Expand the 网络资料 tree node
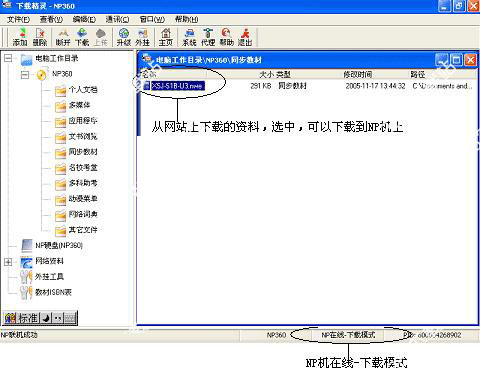 click(8, 262)
